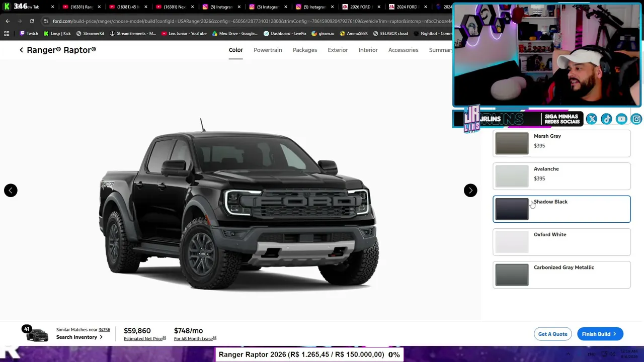Screen dimensions: 644x362
Task: Open the Lins Junior - YouTube bookmark
Action: tap(184, 34)
